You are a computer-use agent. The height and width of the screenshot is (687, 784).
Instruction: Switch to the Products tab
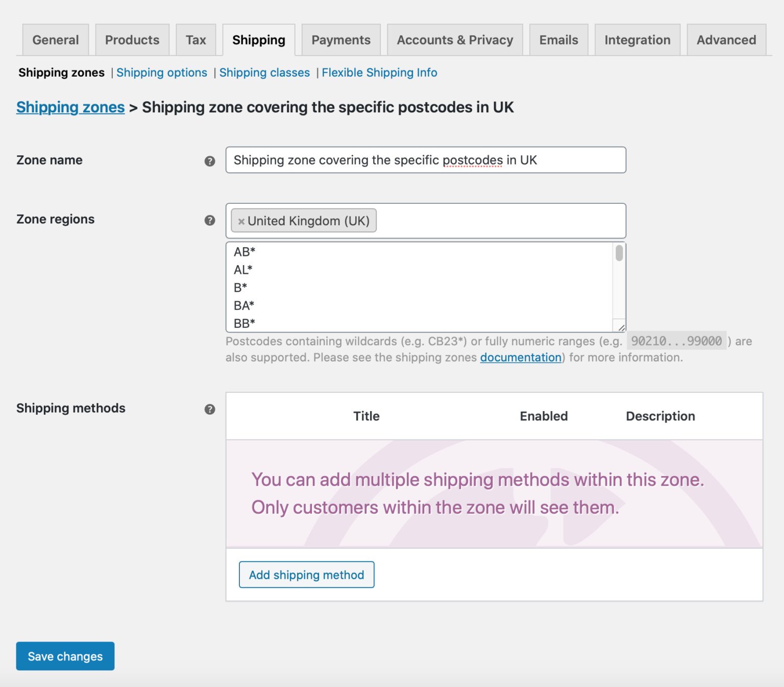tap(132, 39)
